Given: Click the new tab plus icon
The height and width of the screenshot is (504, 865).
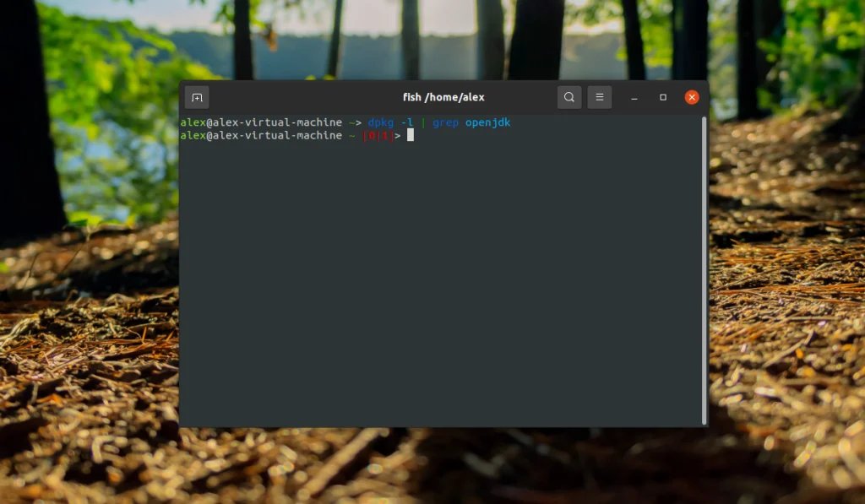Looking at the screenshot, I should (x=196, y=97).
